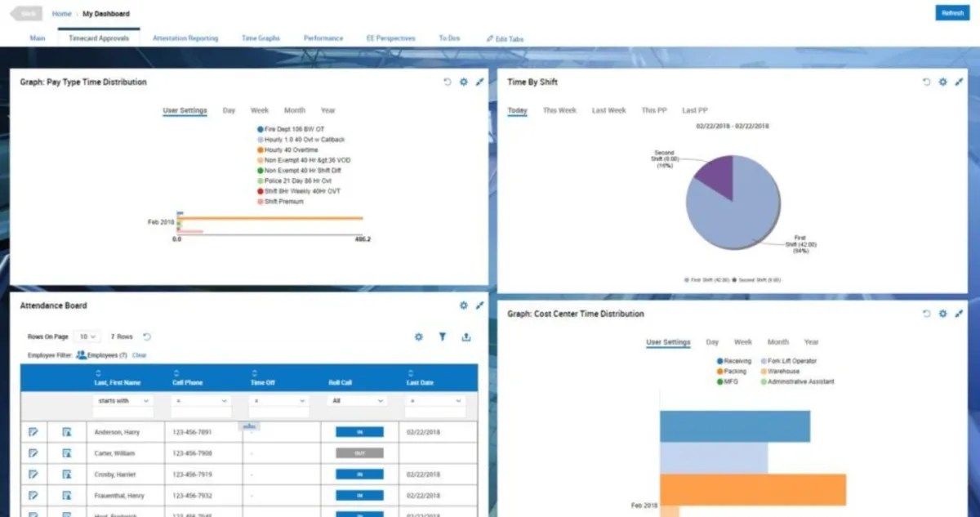Screen dimensions: 980x517
Task: Open the Attendance Board table column settings gear
Action: pos(418,336)
